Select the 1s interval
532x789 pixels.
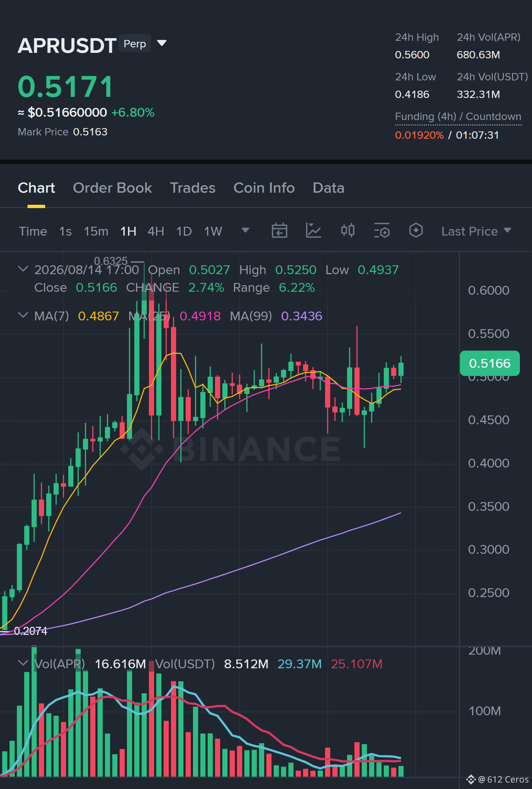(65, 231)
